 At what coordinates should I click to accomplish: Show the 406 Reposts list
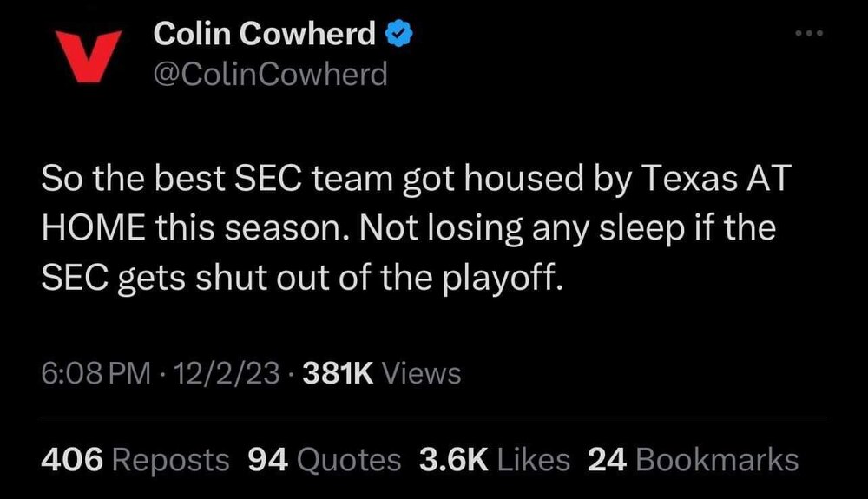pos(136,460)
